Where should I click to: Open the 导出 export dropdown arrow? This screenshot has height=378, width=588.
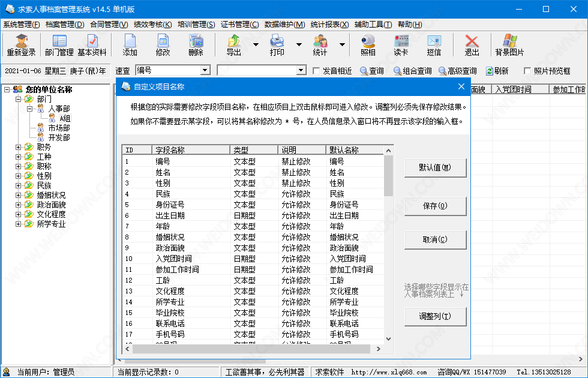click(256, 44)
